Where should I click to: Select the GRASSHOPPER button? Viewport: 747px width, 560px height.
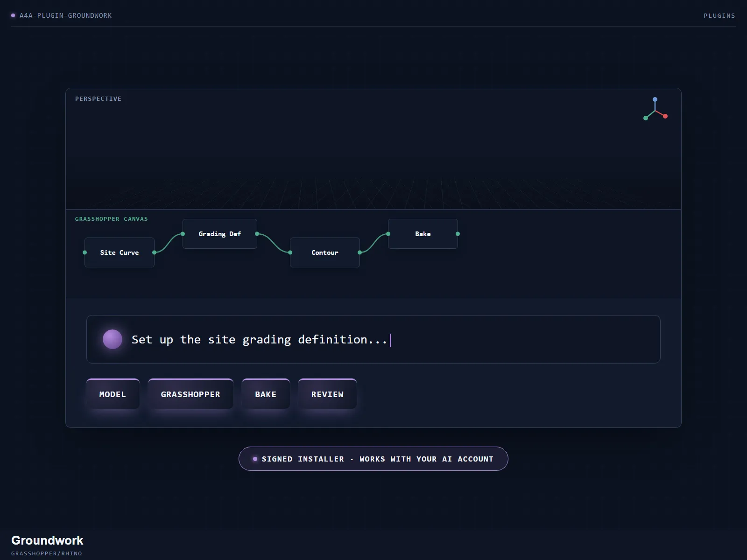click(190, 394)
